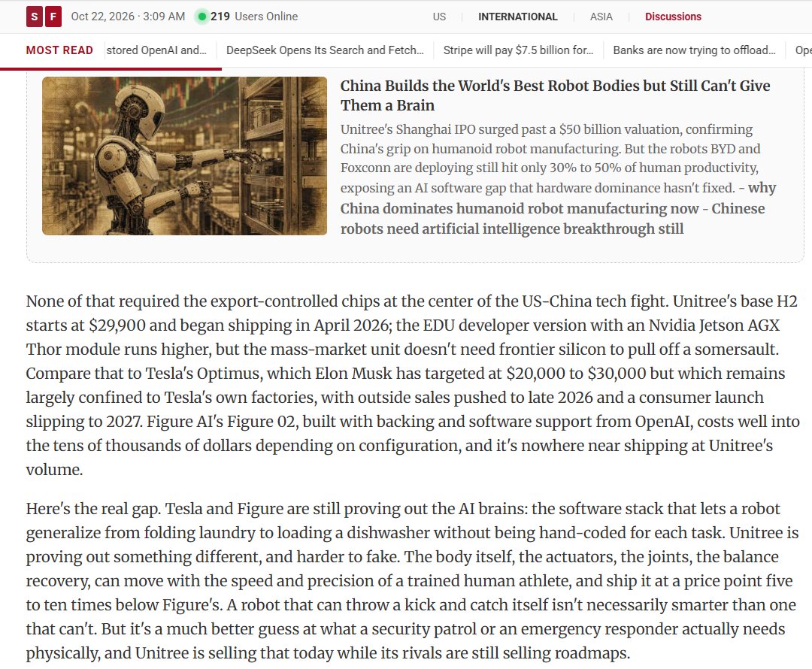The height and width of the screenshot is (669, 812).
Task: Open the DeepSeek Search and Fetch story
Action: click(325, 50)
